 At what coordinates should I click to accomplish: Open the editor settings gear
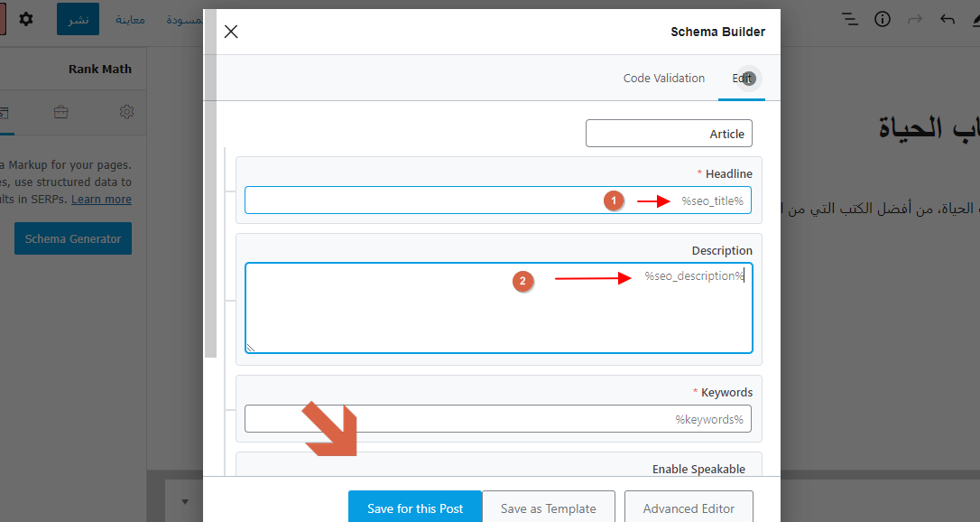click(x=26, y=19)
